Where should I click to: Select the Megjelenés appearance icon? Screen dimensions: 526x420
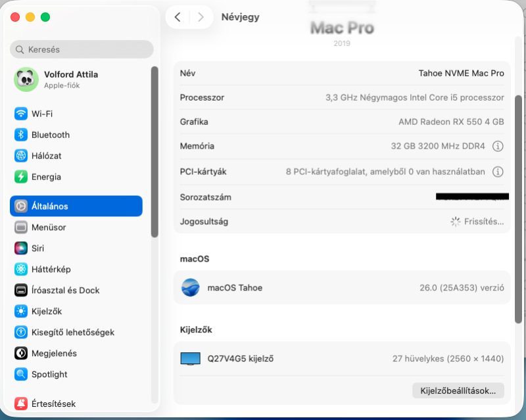[21, 353]
